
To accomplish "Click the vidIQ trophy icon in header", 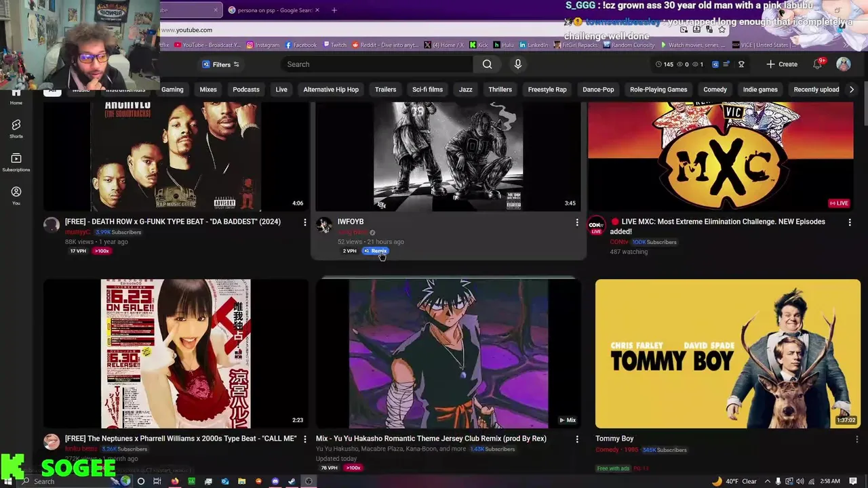I will 741,64.
